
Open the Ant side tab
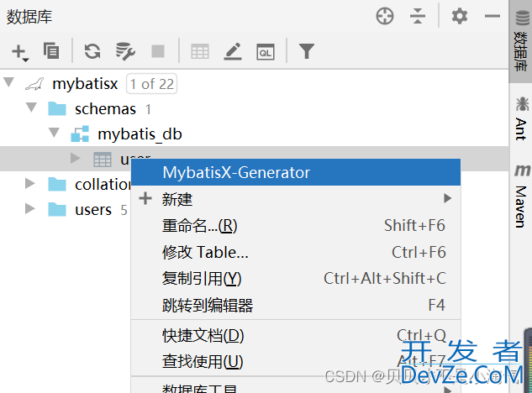pyautogui.click(x=521, y=118)
